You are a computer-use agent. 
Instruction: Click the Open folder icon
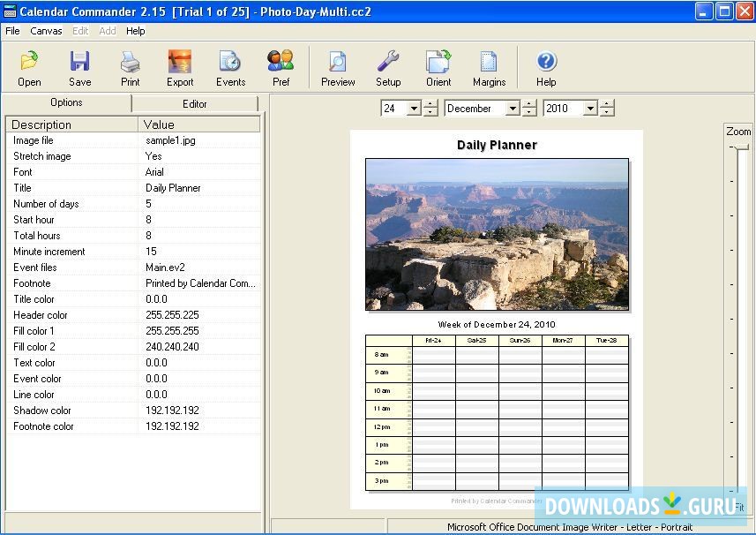(29, 62)
